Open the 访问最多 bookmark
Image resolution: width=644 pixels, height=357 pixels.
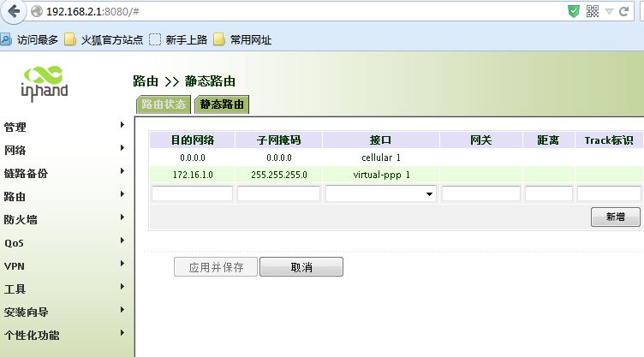[x=30, y=39]
